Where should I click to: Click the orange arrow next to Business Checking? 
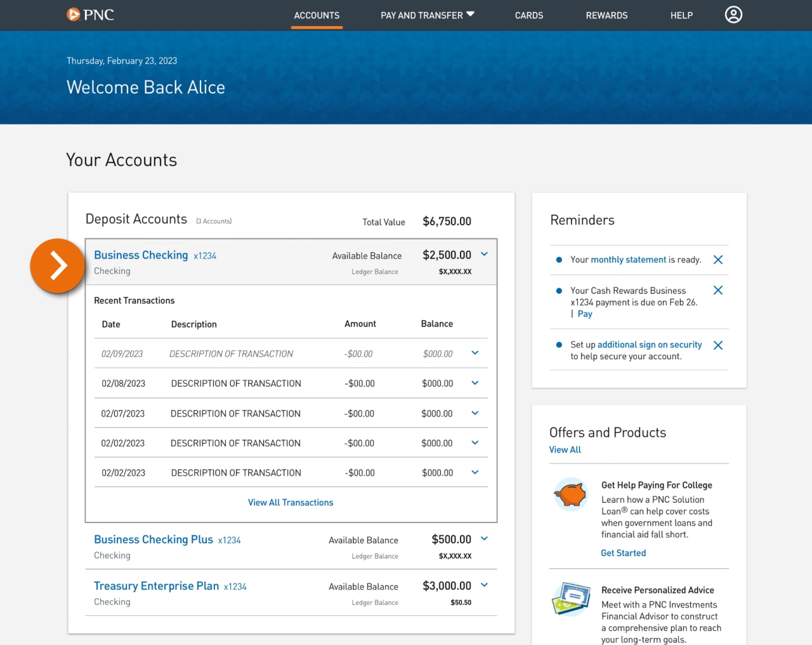(58, 266)
